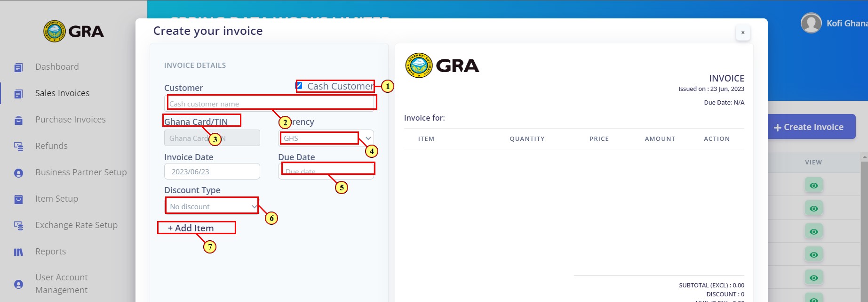This screenshot has height=302, width=868.
Task: Uncheck the Cash Customer checkbox
Action: (299, 86)
